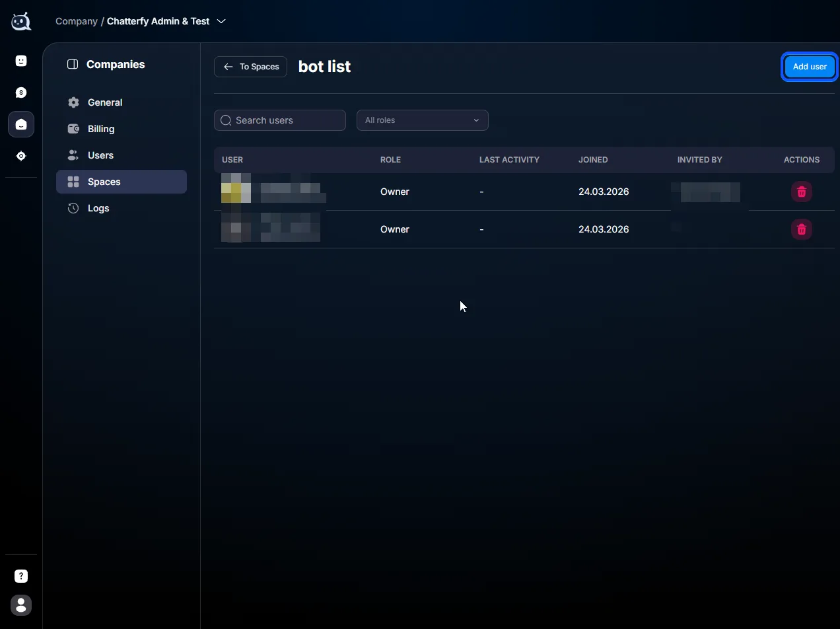Screen dimensions: 840x629
Task: Open the Billing section
Action: coord(122,129)
